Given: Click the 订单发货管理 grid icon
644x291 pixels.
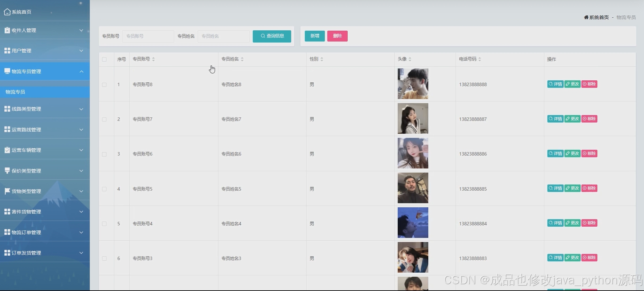Looking at the screenshot, I should click(x=7, y=253).
